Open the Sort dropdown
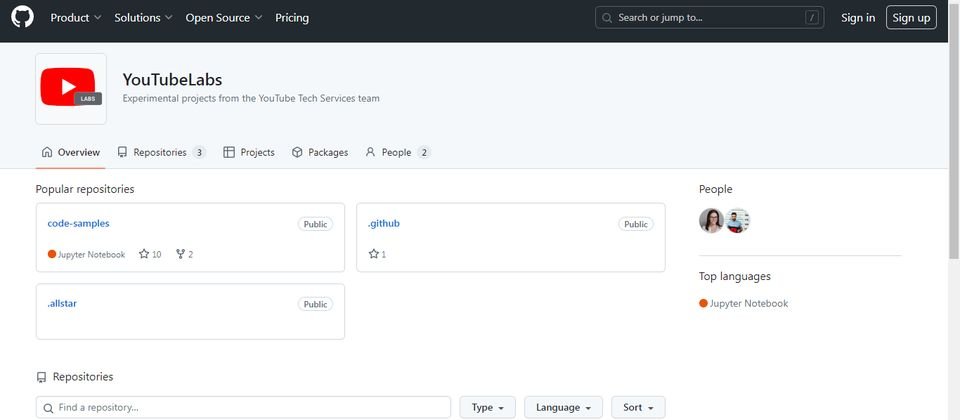Screen dimensions: 960x420 pyautogui.click(x=638, y=407)
